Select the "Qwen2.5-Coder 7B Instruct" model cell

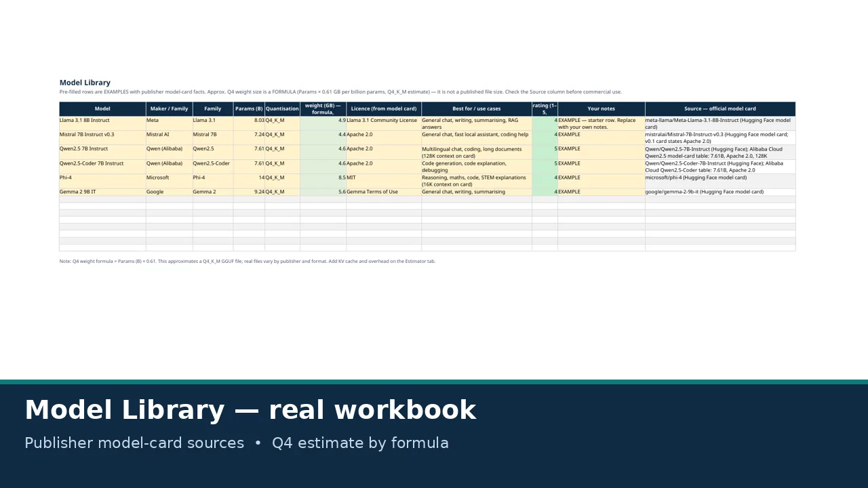pos(102,166)
